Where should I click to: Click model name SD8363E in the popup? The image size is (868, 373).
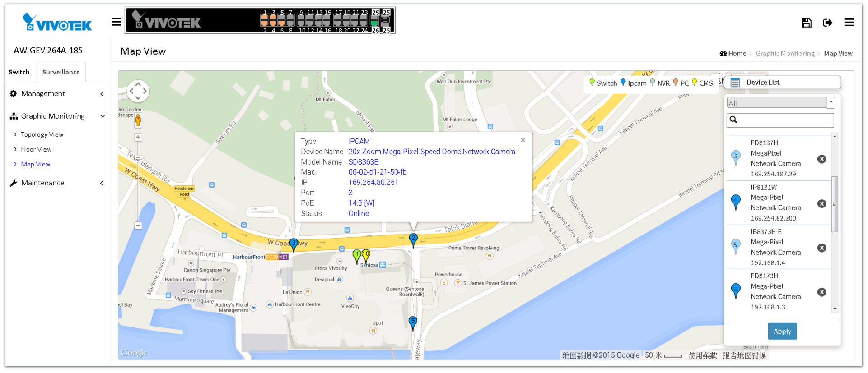pyautogui.click(x=363, y=162)
